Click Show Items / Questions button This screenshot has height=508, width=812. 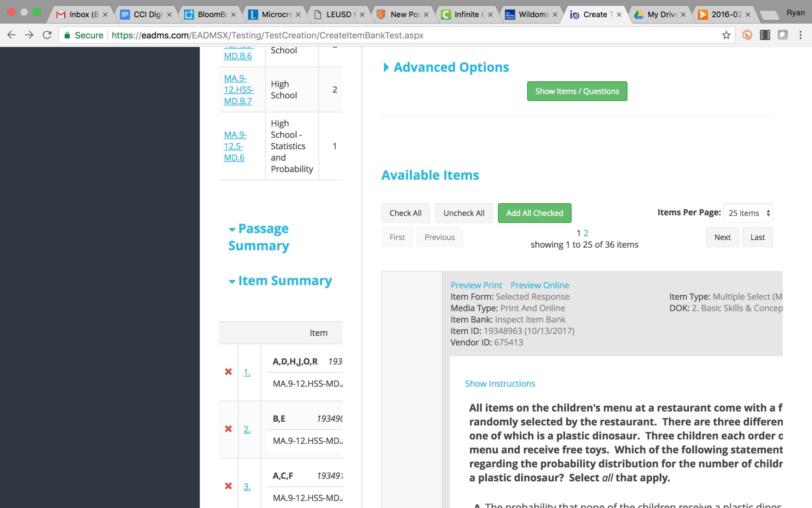point(577,91)
